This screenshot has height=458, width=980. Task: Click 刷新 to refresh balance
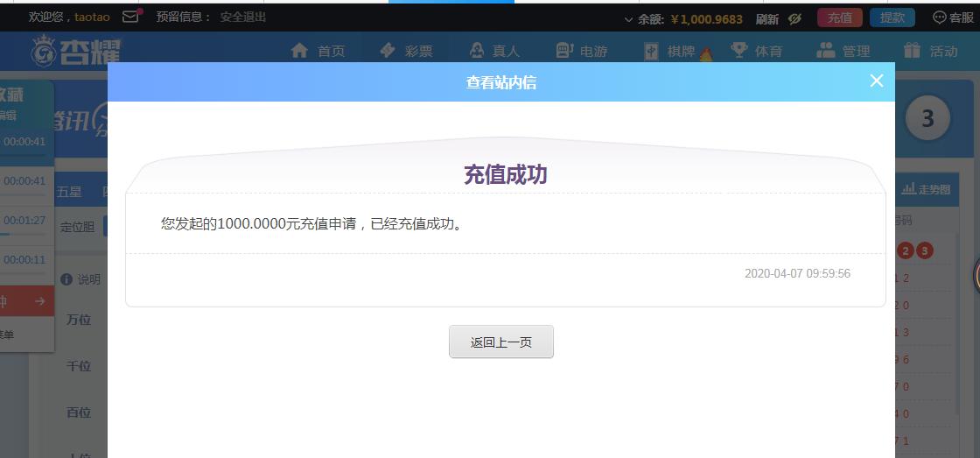point(767,18)
